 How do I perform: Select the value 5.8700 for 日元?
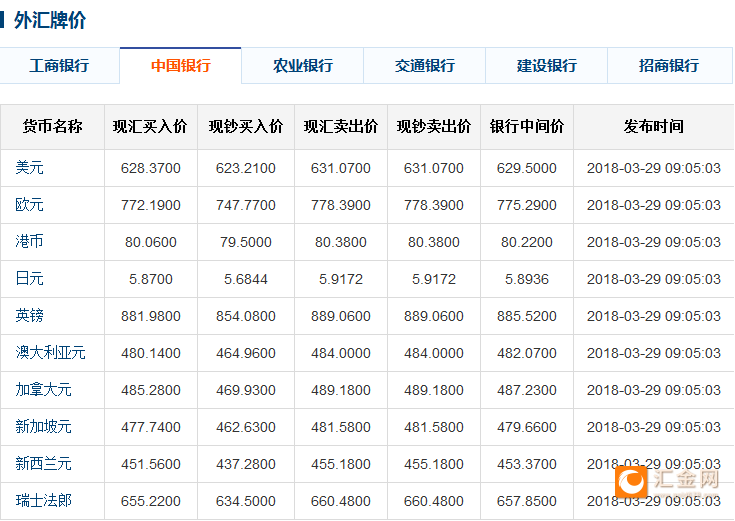pos(150,279)
